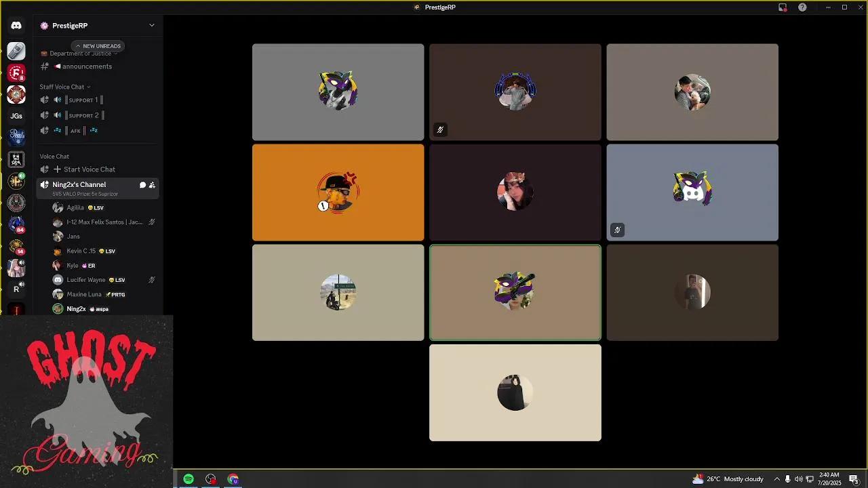Open the announcements channel
Image resolution: width=868 pixels, height=488 pixels.
pos(87,66)
